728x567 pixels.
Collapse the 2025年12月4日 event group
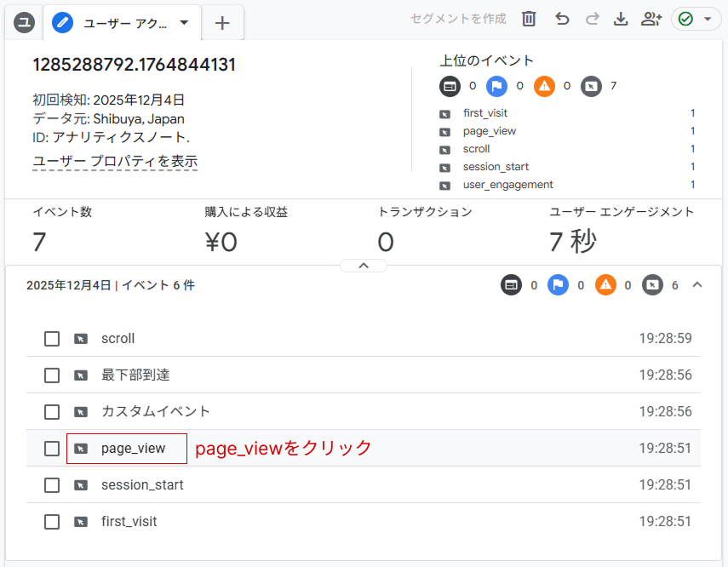[x=697, y=285]
